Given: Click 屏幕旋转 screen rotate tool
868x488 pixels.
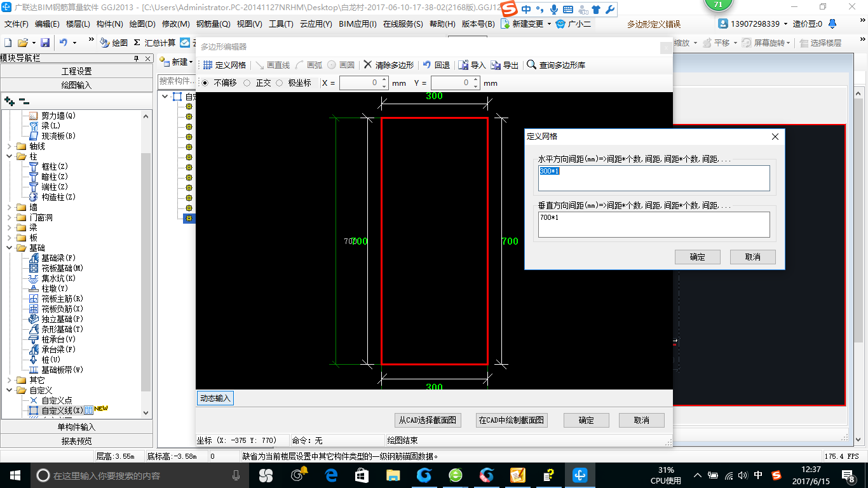Looking at the screenshot, I should coord(765,43).
